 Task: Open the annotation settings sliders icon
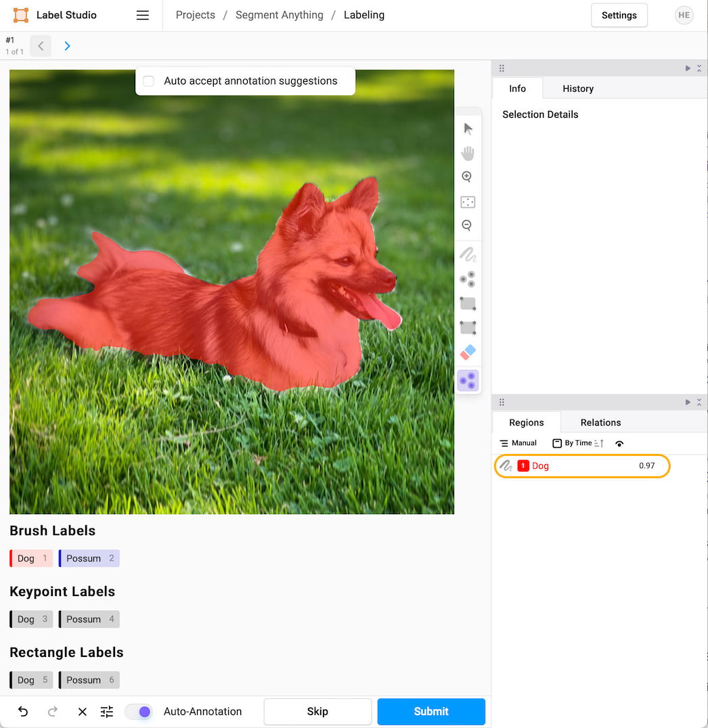point(107,712)
